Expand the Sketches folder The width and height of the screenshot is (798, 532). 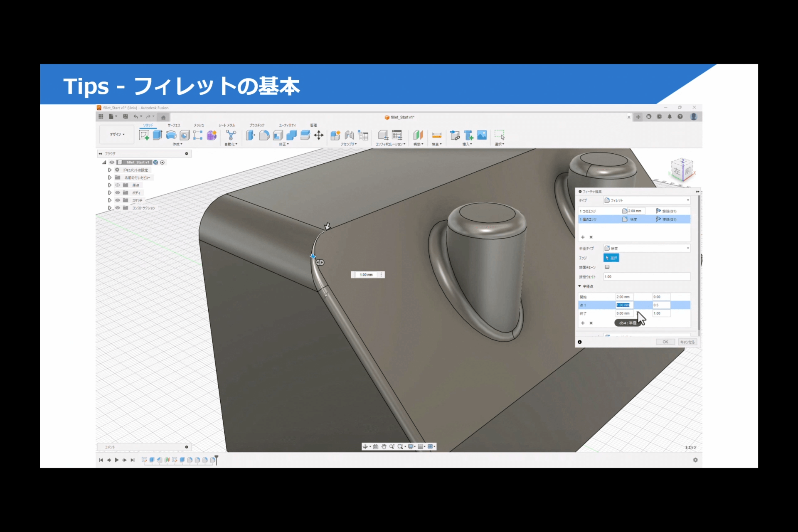pyautogui.click(x=110, y=200)
